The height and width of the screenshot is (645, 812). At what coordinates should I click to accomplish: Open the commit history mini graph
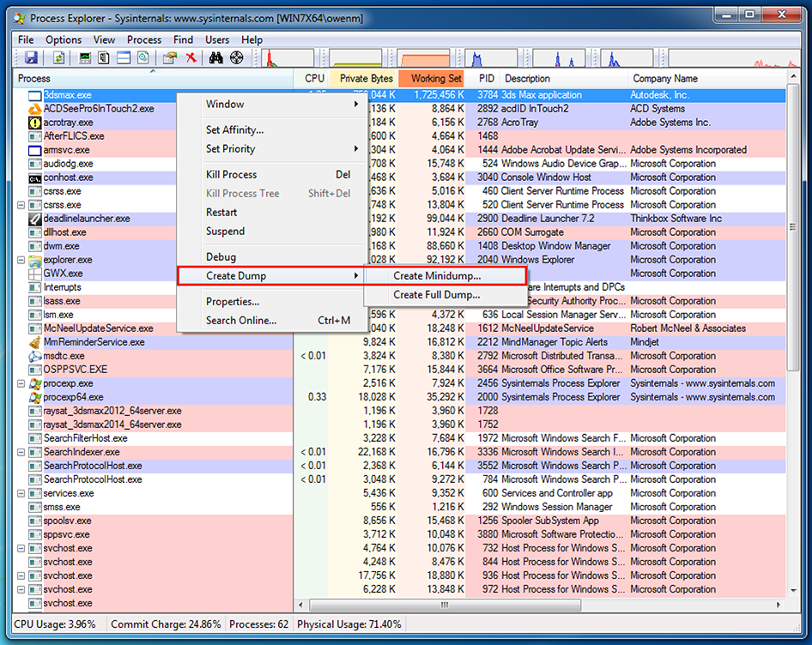click(355, 58)
